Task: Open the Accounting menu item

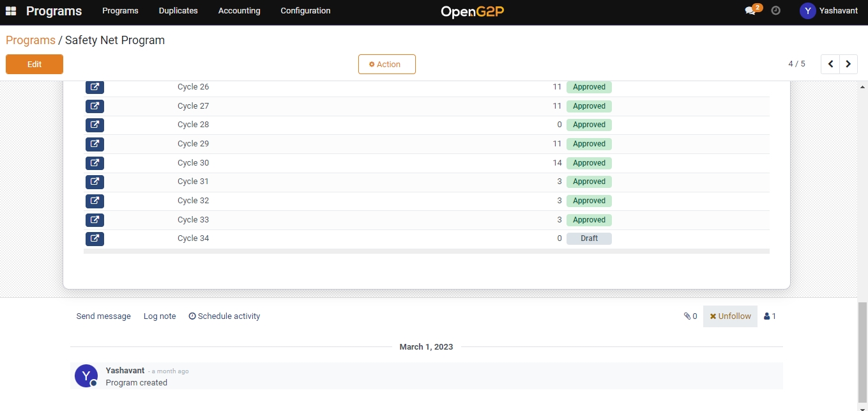Action: pyautogui.click(x=239, y=11)
